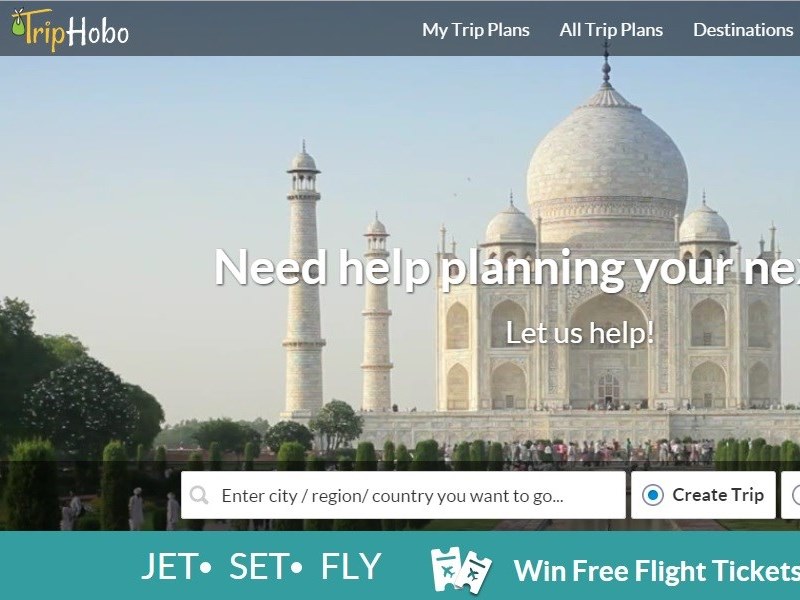Click the green bag icon in TripHobo logo
The height and width of the screenshot is (600, 800).
[18, 23]
